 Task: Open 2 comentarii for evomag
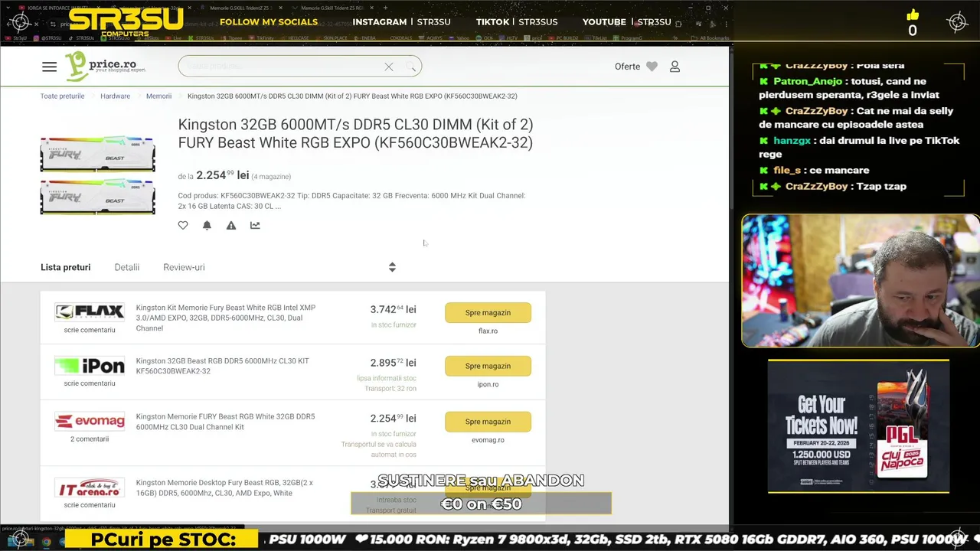click(x=90, y=439)
